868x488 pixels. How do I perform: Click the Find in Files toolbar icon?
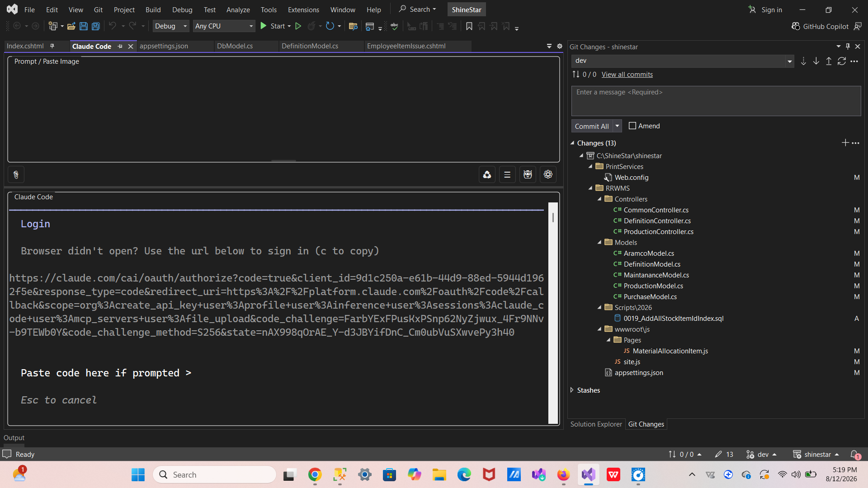[353, 26]
